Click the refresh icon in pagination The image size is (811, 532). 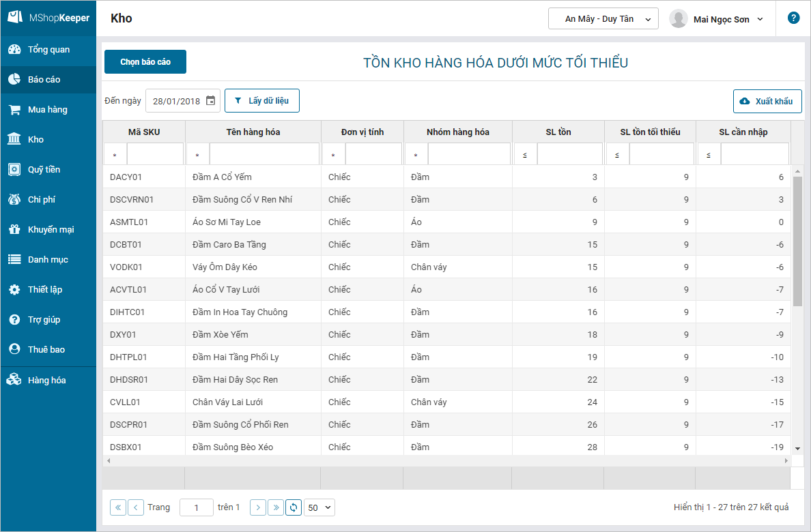tap(294, 507)
